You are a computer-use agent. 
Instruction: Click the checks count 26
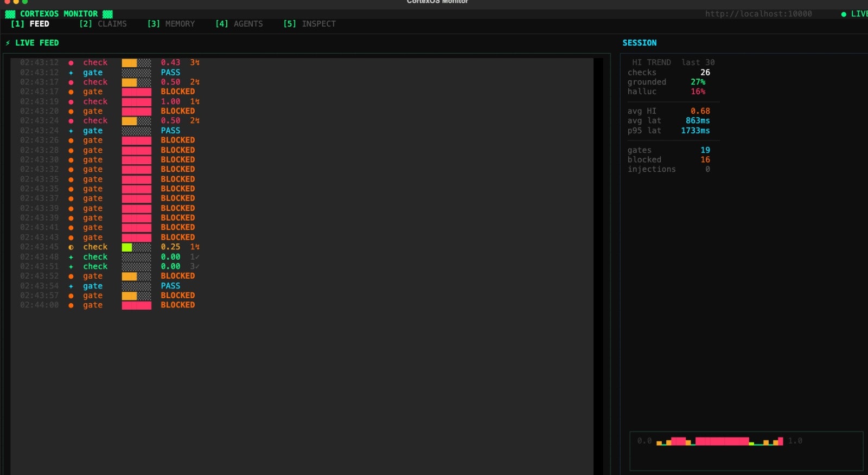coord(705,73)
